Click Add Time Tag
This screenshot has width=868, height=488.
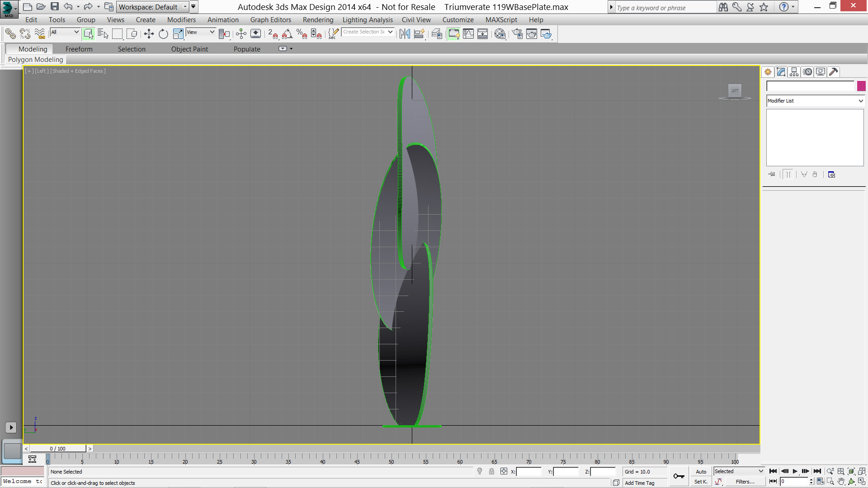click(x=639, y=483)
